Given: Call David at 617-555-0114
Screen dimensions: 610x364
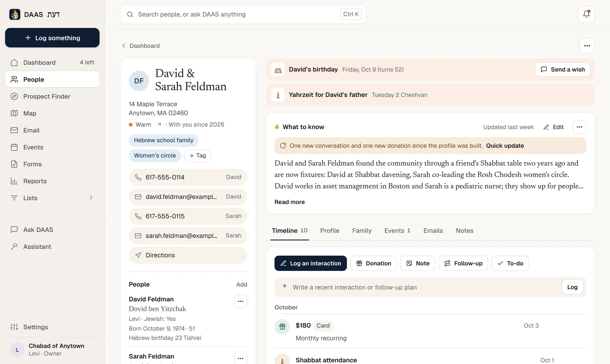Looking at the screenshot, I should (188, 177).
